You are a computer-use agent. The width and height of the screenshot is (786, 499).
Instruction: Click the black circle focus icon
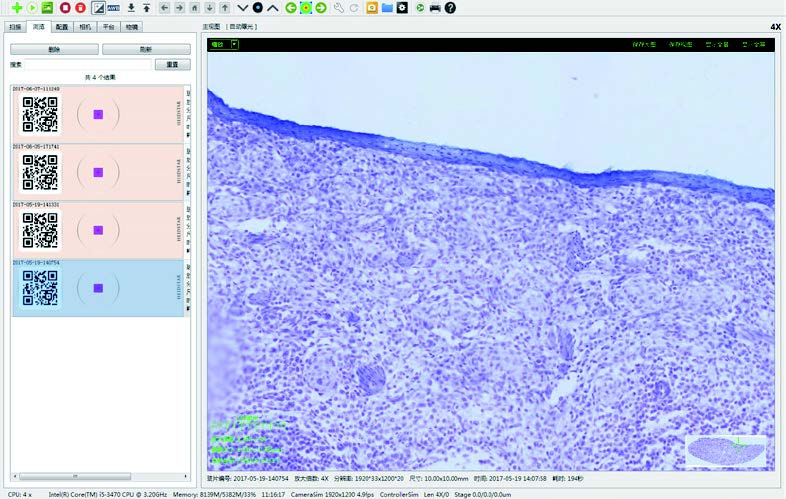(257, 8)
